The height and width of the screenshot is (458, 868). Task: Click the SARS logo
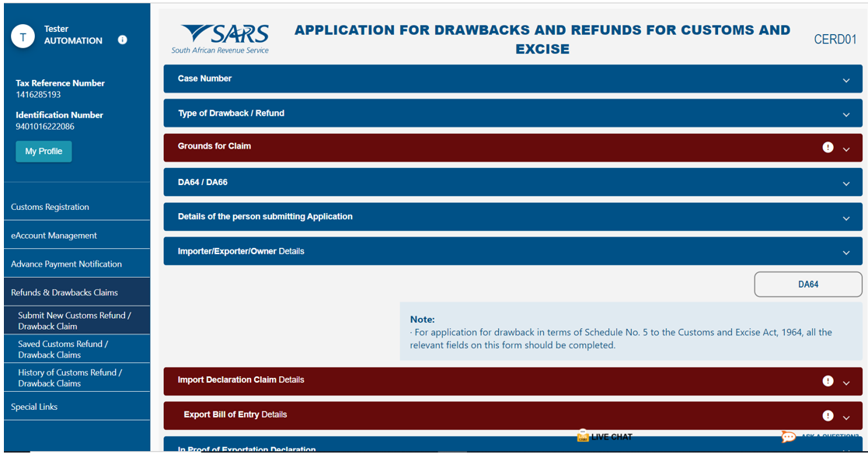coord(221,39)
